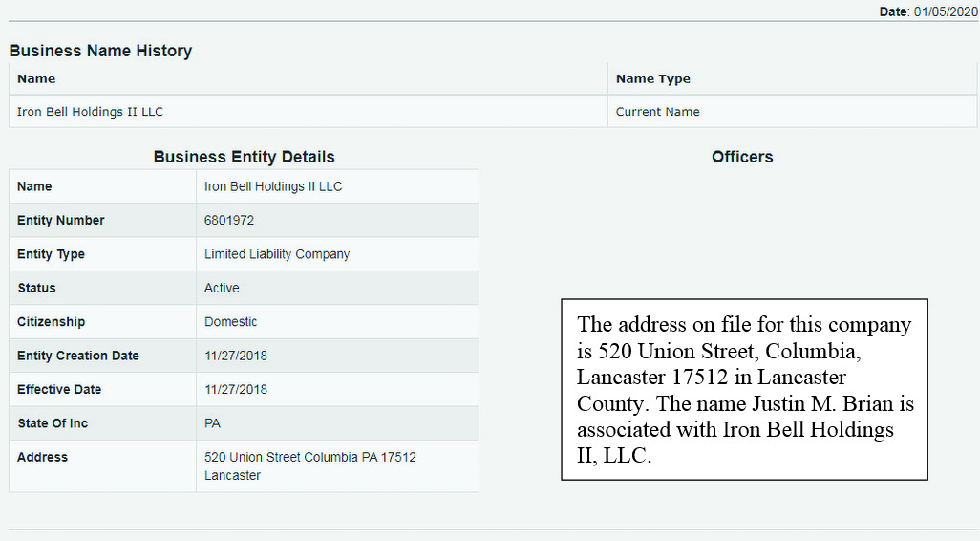Click the State Of Inc label

(x=53, y=423)
